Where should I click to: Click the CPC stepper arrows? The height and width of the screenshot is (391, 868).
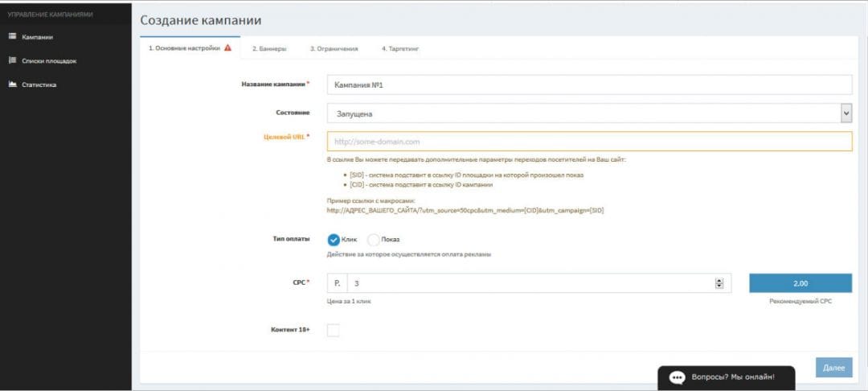pos(719,283)
